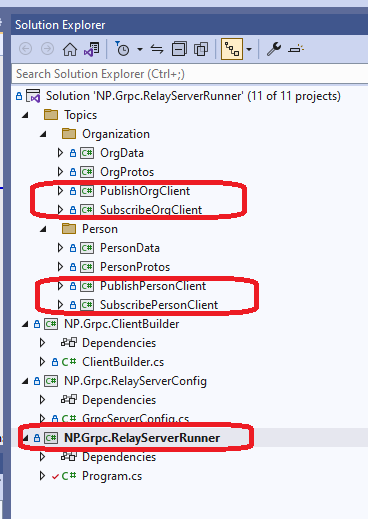This screenshot has width=368, height=519.
Task: Collapse the NP.Grpc.RelayServerRunner project
Action: 25,438
